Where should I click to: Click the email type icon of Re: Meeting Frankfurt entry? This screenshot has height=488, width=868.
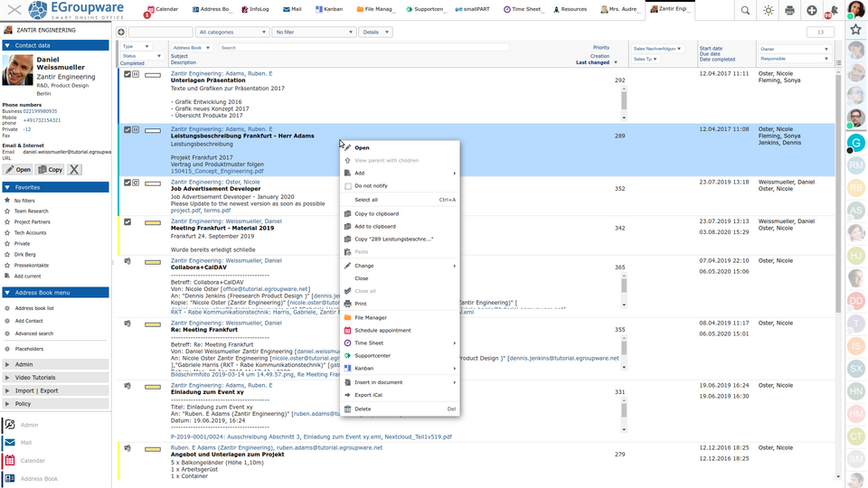[127, 324]
